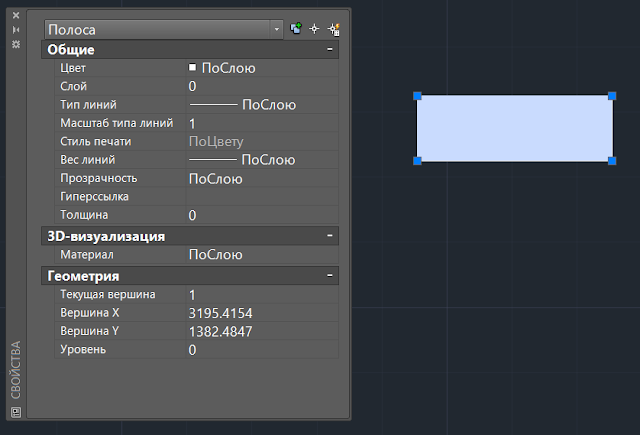640x435 pixels.
Task: Click the vertical СВОЙСТВА palette title
Action: click(x=16, y=370)
